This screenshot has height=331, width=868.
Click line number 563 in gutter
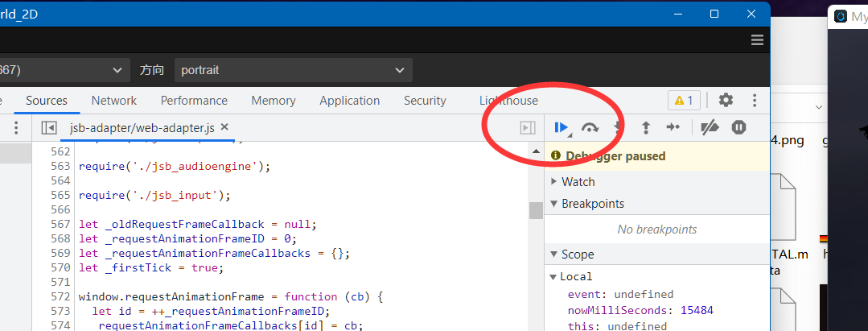[x=60, y=166]
